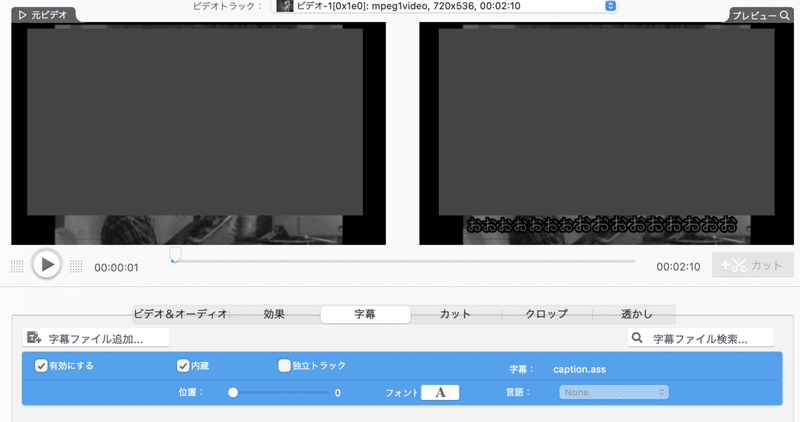The width and height of the screenshot is (800, 422).
Task: Click the ビデオトラック： label
Action: click(x=228, y=6)
